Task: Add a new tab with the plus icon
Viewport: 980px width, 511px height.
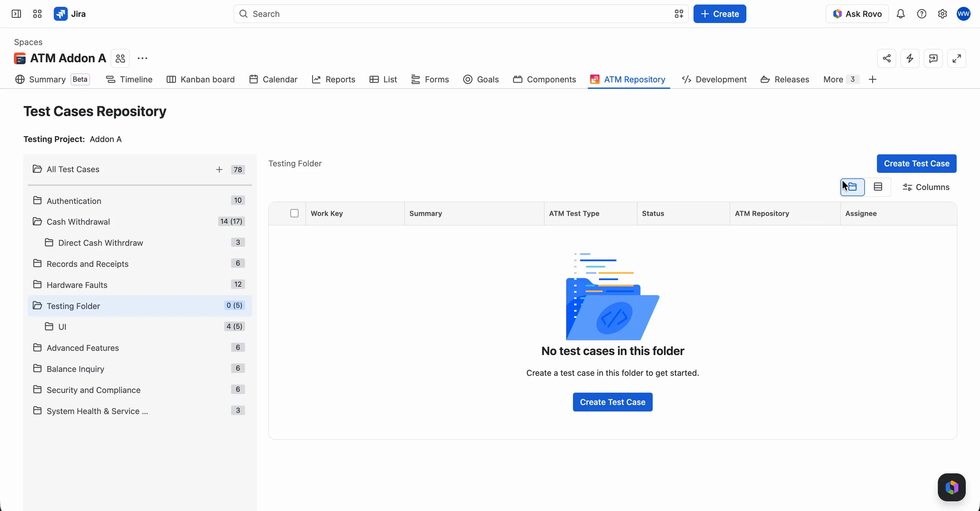Action: point(873,79)
